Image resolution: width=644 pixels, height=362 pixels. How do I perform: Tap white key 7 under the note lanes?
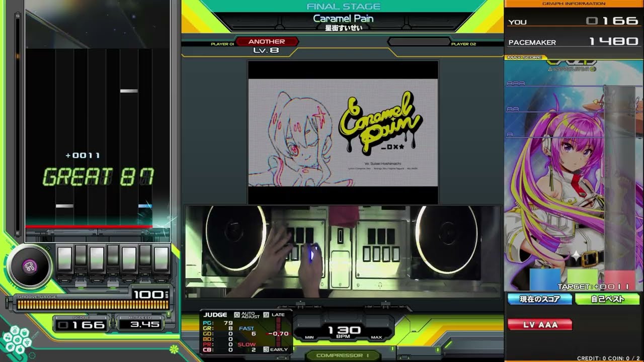tap(162, 259)
